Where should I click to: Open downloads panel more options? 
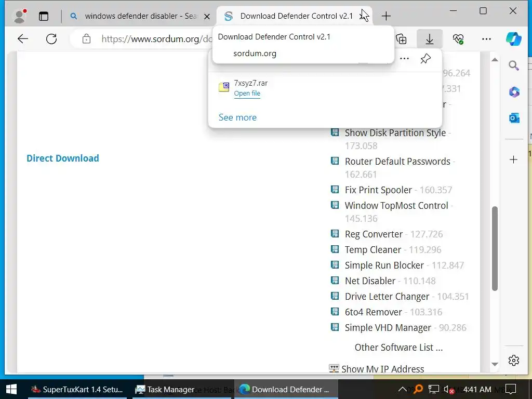click(404, 59)
